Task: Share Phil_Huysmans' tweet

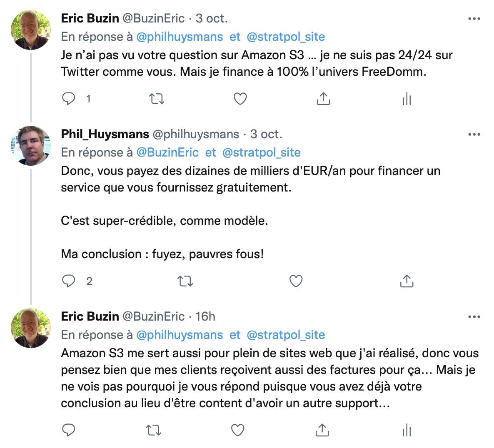Action: [x=406, y=281]
